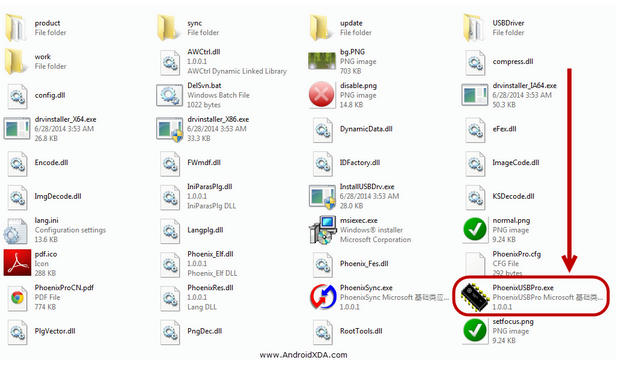The width and height of the screenshot is (621, 367).
Task: Click the PhoenixUSBPro.exe file name
Action: 523,288
